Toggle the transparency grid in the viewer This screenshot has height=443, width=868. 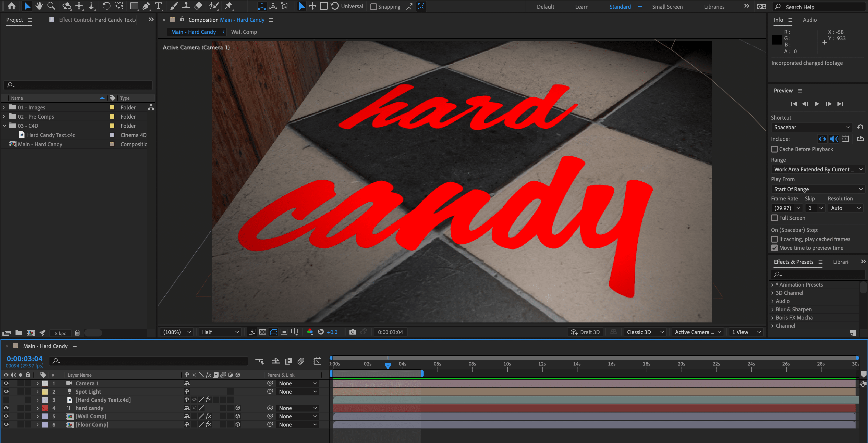263,332
